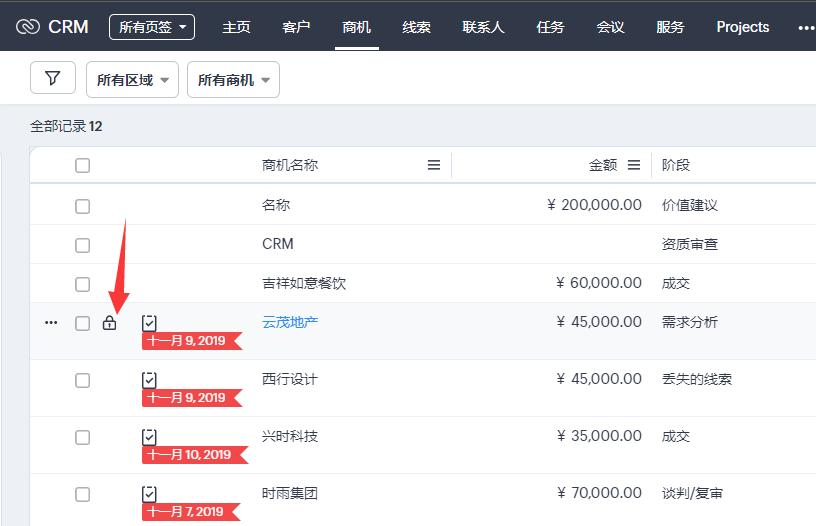816x526 pixels.
Task: Open the 金额 column menu icon
Action: pyautogui.click(x=634, y=165)
